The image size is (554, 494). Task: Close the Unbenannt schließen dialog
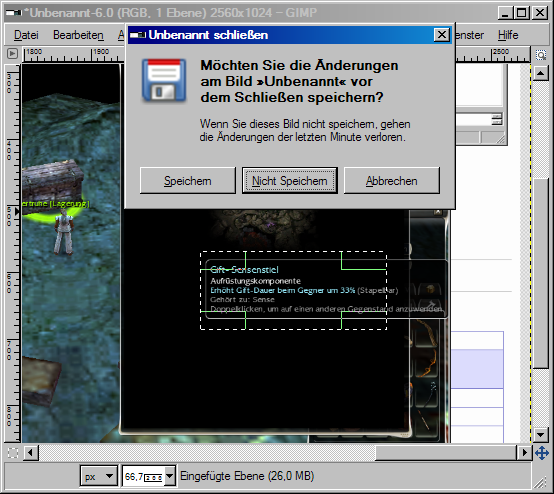[441, 35]
